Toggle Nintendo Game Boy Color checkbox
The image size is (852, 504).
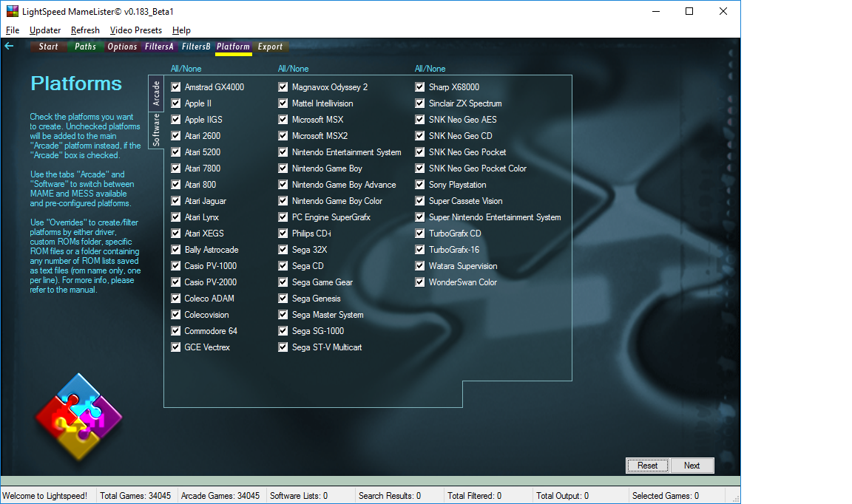[283, 201]
